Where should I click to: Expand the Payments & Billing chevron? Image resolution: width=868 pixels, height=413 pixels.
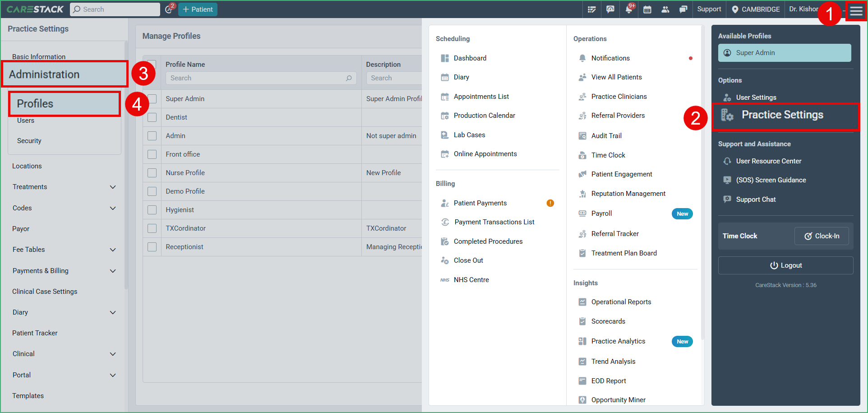point(113,271)
